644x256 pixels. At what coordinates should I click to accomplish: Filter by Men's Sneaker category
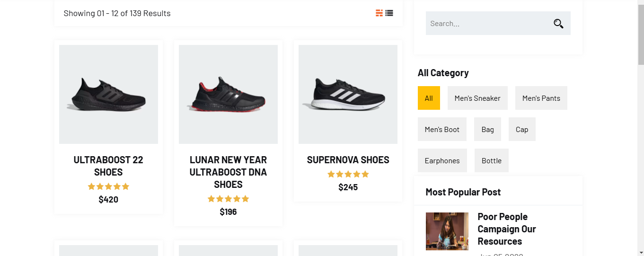tap(477, 98)
